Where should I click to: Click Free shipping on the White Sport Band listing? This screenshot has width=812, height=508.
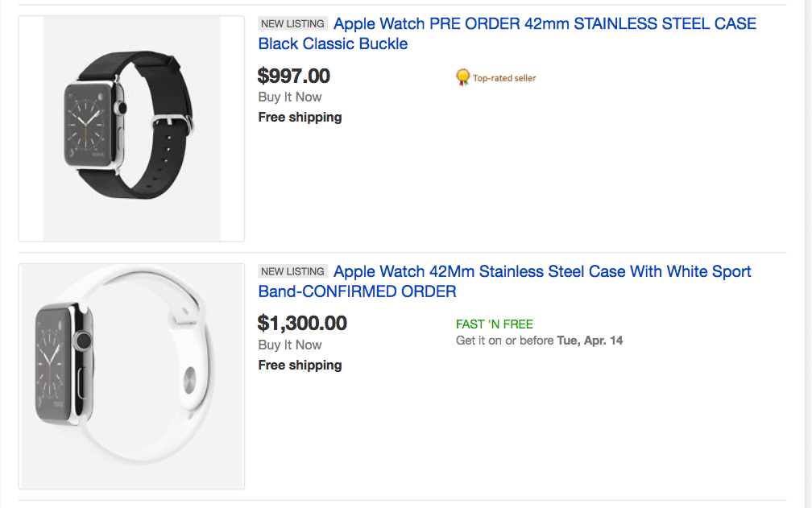(300, 366)
